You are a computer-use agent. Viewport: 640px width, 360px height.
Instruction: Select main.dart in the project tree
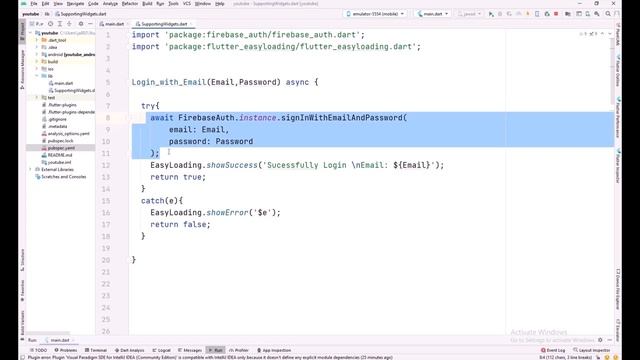coord(61,83)
